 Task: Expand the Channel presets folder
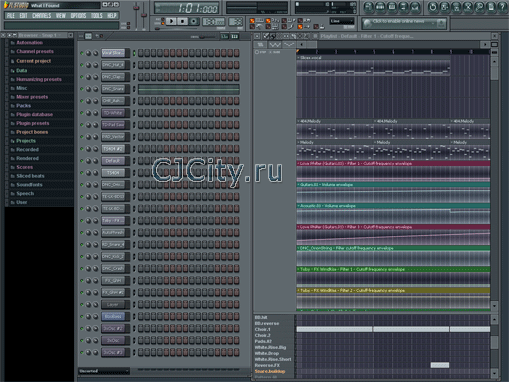[35, 52]
